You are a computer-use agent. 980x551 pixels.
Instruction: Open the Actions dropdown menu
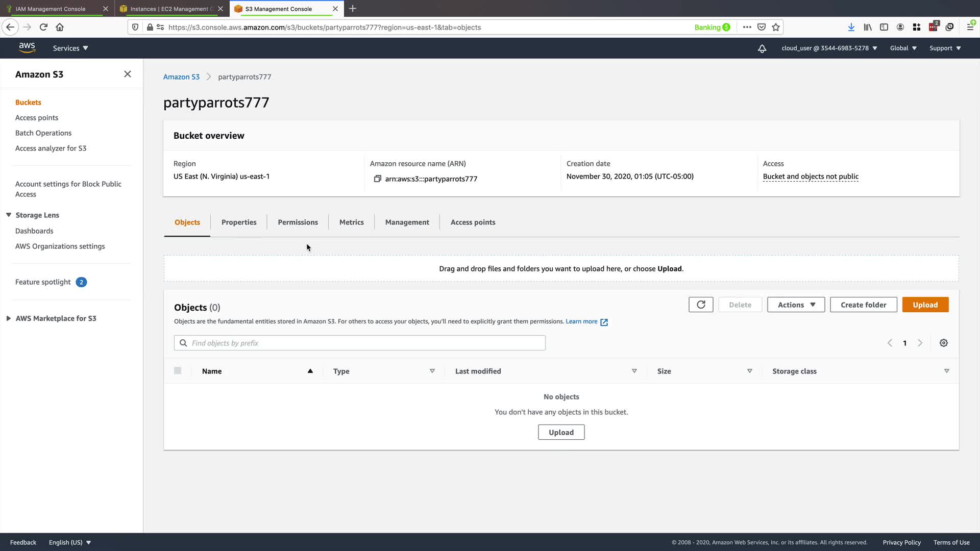[x=795, y=305]
